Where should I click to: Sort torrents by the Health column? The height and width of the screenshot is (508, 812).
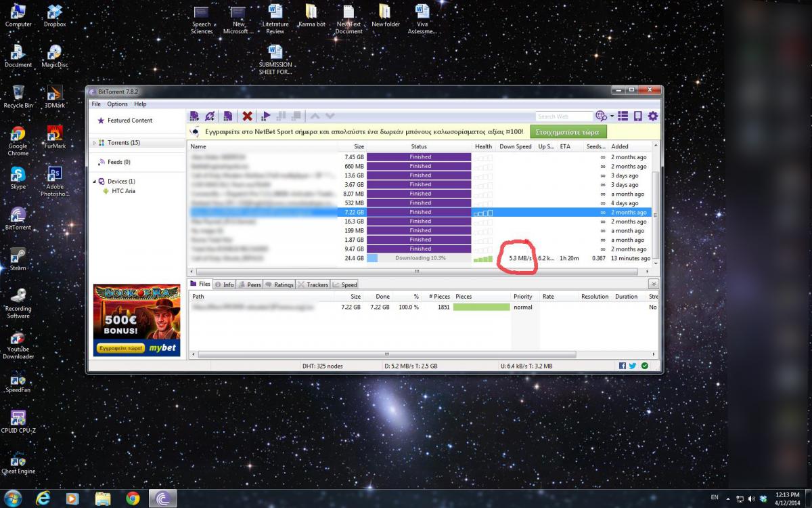click(x=484, y=146)
